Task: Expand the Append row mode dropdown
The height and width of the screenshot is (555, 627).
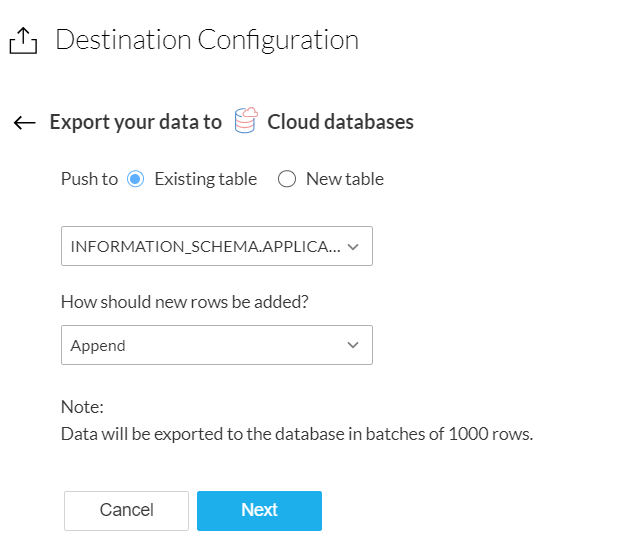Action: click(x=205, y=345)
